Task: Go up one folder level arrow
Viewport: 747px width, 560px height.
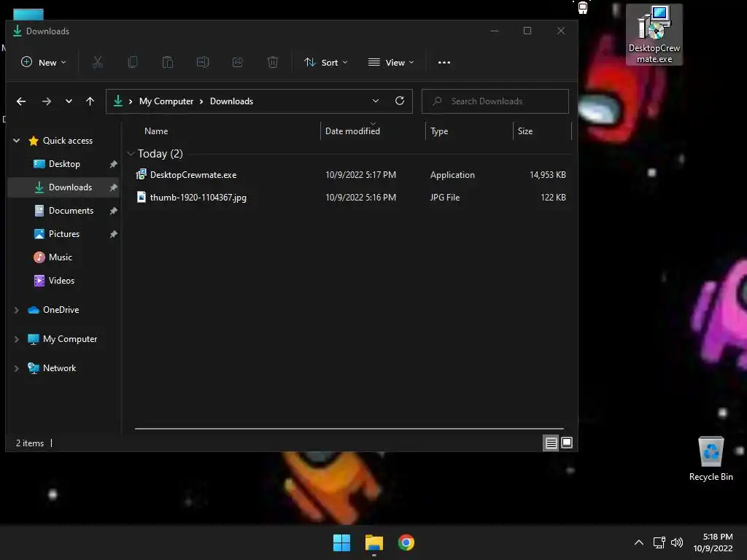Action: pos(90,101)
